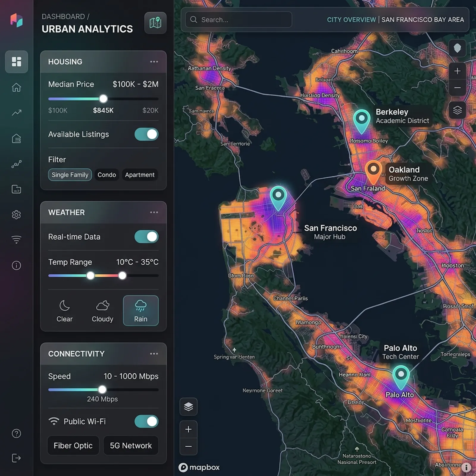Click the orange Oakland map pin
476x476 pixels.
point(373,172)
